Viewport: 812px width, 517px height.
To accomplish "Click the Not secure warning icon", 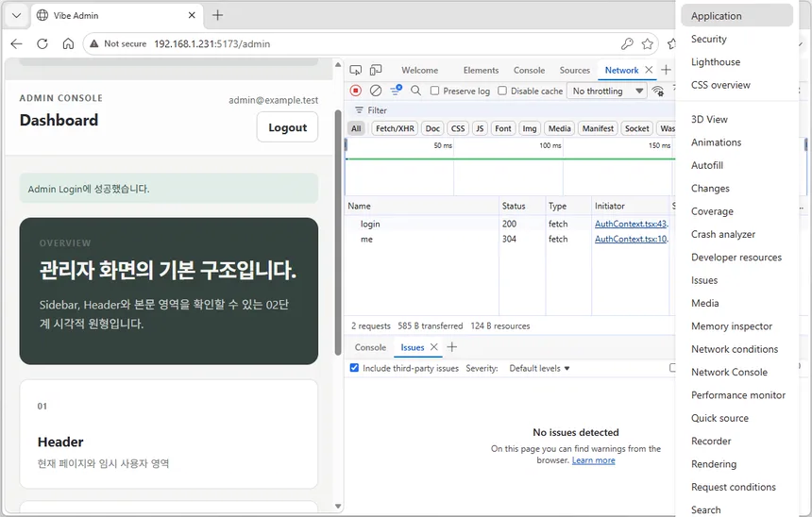I will [x=93, y=44].
